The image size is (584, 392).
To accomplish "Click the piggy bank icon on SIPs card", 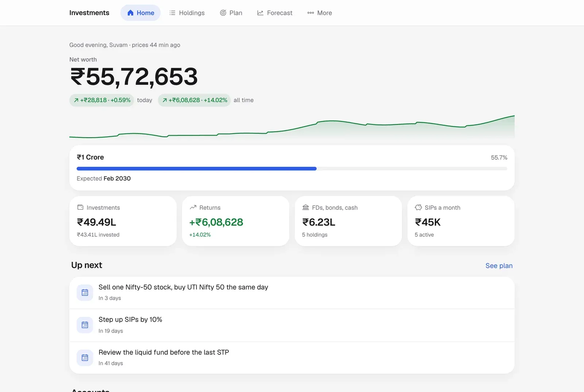I will [x=418, y=207].
